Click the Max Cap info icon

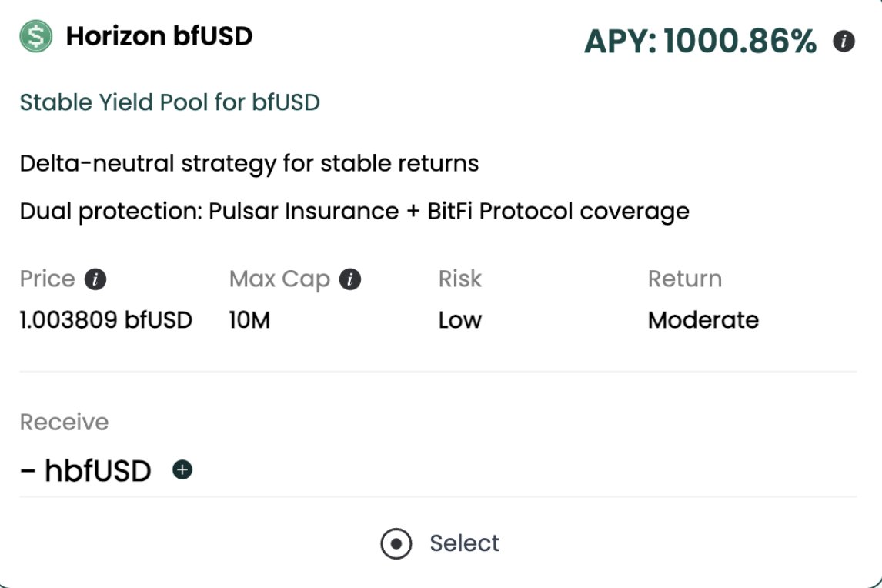[x=350, y=279]
